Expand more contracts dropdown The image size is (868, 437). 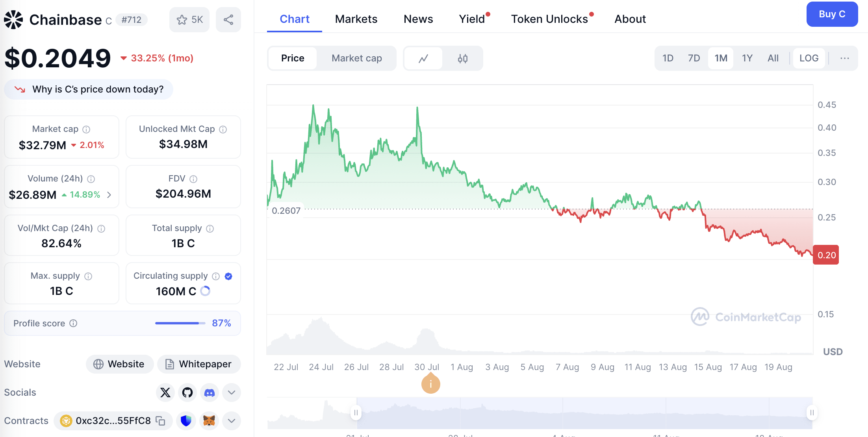click(232, 421)
